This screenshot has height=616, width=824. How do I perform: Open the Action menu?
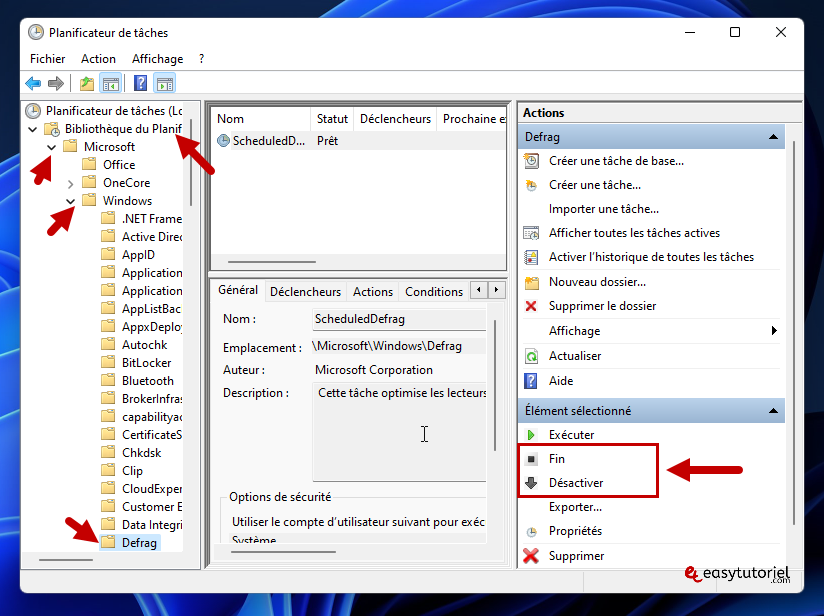[98, 59]
